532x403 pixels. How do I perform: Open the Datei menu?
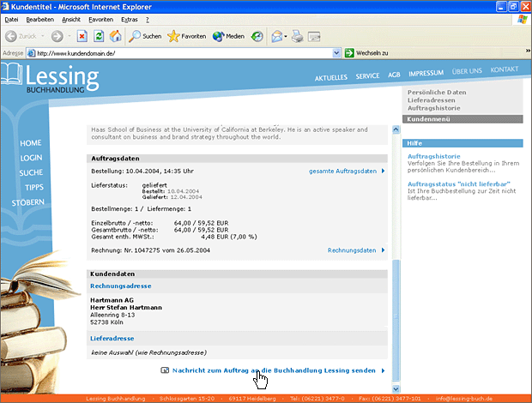pos(11,20)
